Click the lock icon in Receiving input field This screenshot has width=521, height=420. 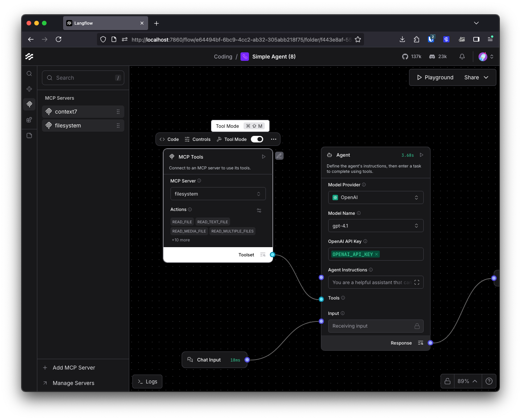(x=417, y=326)
